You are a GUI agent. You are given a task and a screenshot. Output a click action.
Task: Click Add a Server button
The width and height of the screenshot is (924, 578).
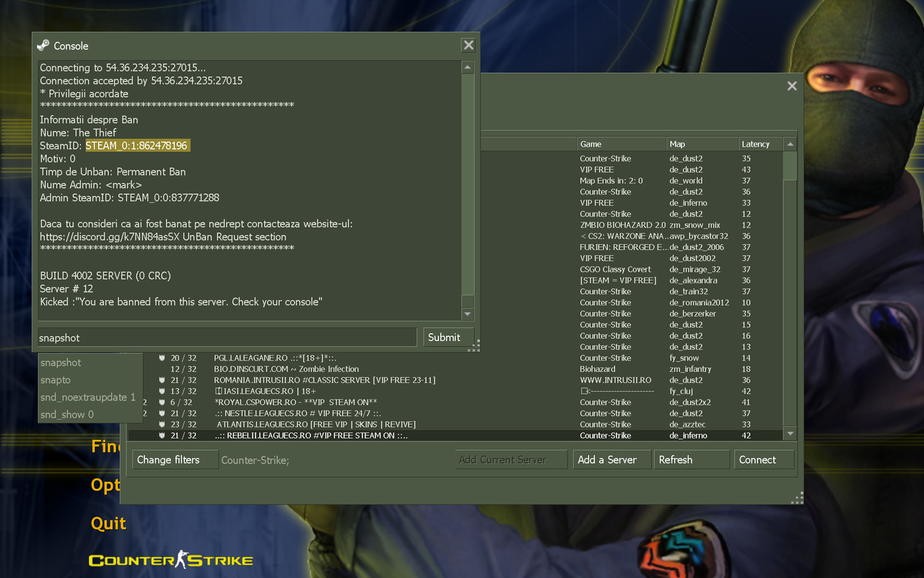(x=611, y=460)
